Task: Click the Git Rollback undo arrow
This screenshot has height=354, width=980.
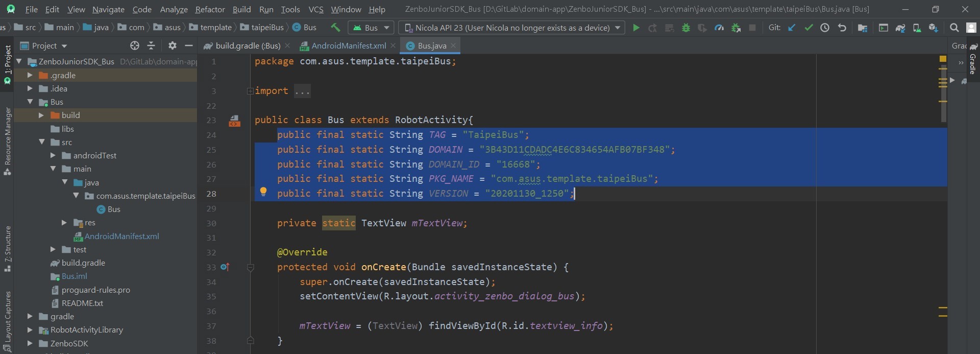Action: click(x=842, y=28)
